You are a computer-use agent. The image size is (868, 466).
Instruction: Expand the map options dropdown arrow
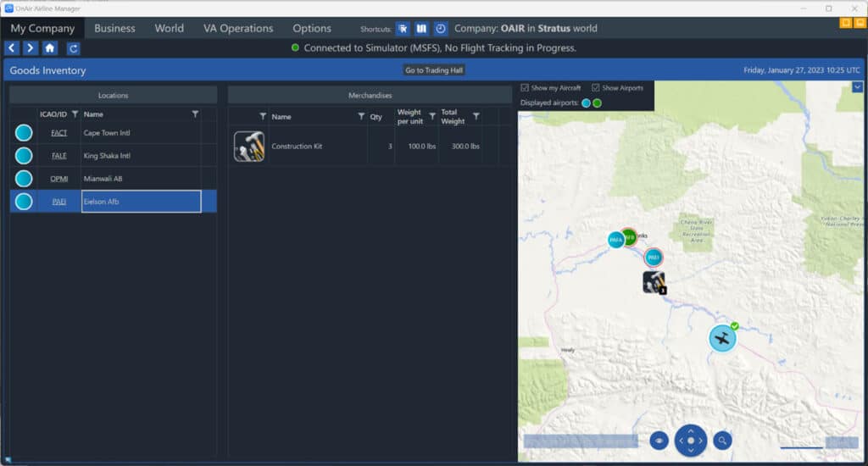point(857,86)
